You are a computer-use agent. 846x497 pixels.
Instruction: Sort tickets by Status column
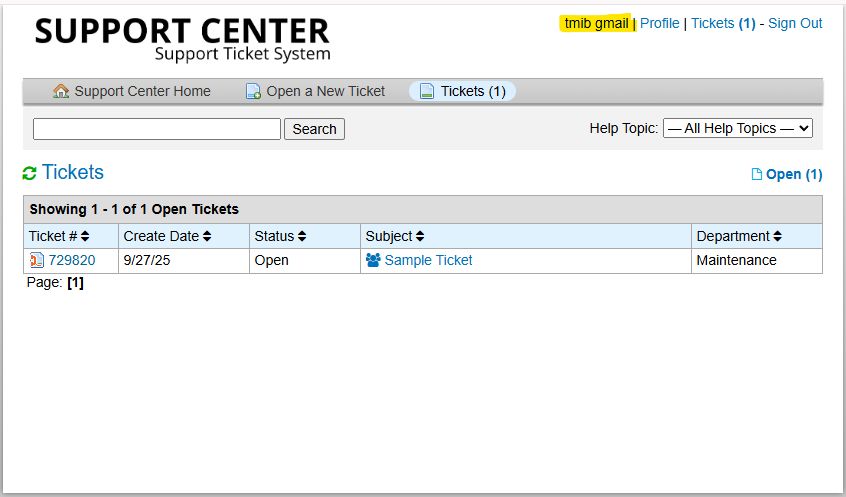pyautogui.click(x=301, y=236)
